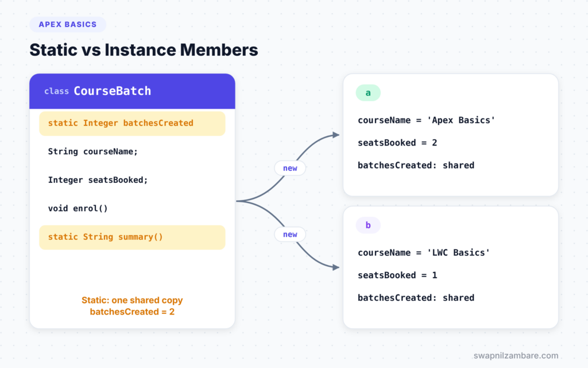Screen dimensions: 588x368
Task: Click 'Static: one shared copy' caption
Action: 133,300
